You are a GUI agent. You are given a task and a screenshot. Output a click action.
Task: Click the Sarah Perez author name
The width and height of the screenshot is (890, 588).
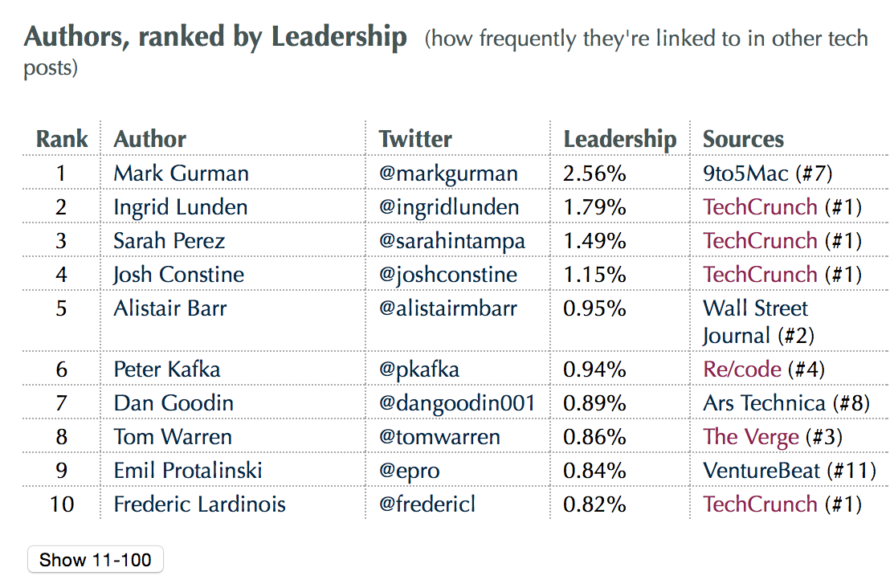pyautogui.click(x=169, y=241)
